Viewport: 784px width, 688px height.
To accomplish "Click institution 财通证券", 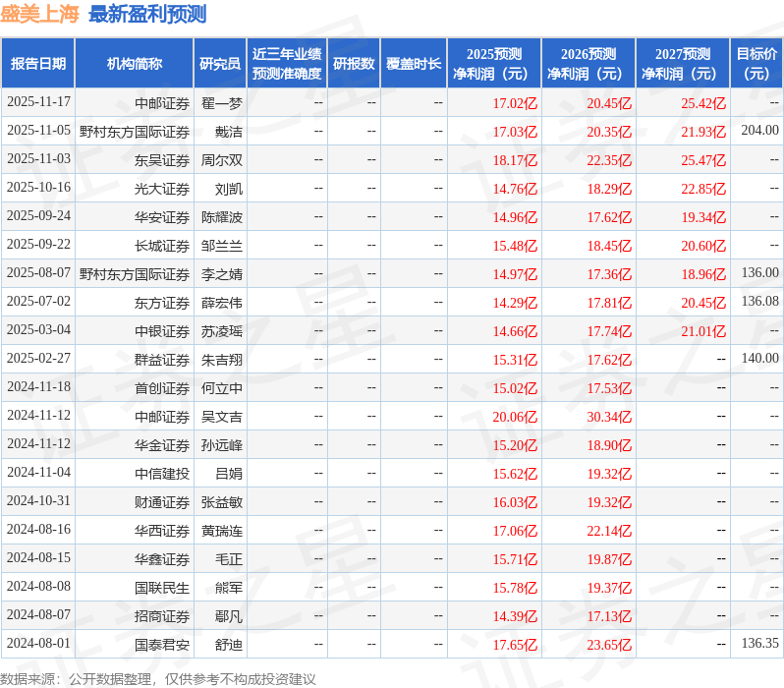I will pos(162,503).
